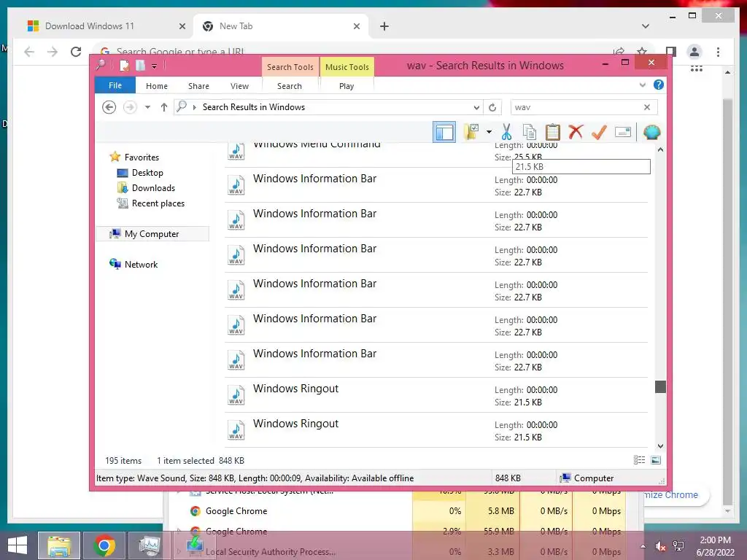This screenshot has height=560, width=747.
Task: Go back in Chrome
Action: point(29,52)
